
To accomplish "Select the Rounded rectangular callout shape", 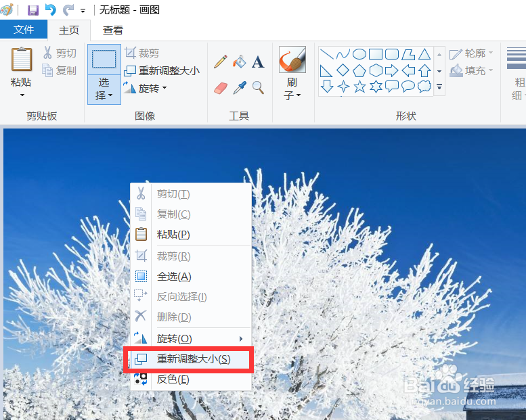I will point(392,87).
